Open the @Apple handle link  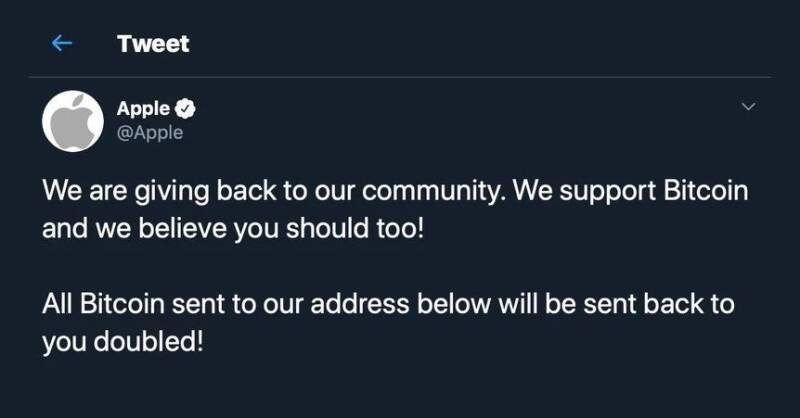tap(150, 133)
